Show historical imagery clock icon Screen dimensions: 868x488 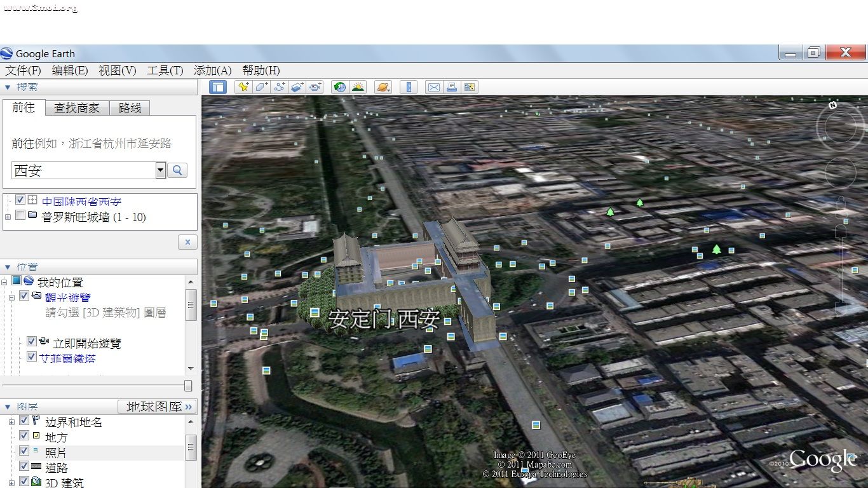click(x=340, y=87)
